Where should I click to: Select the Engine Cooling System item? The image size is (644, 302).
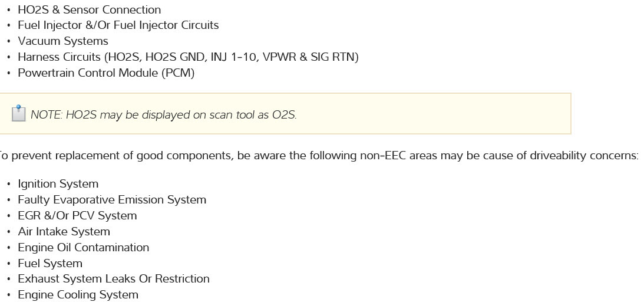point(78,295)
